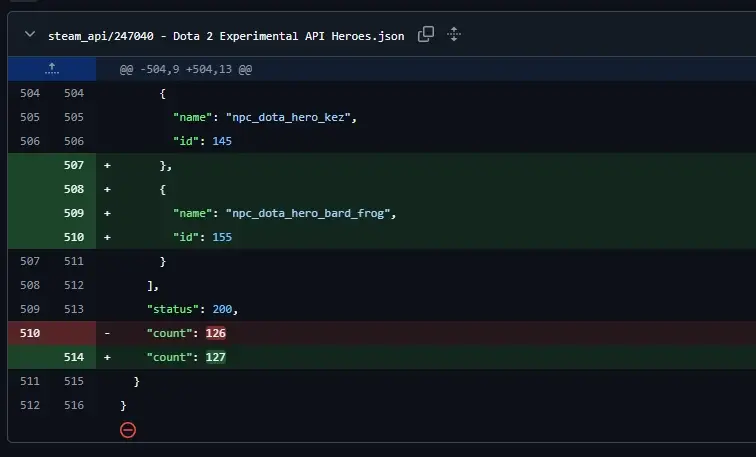Image resolution: width=756 pixels, height=457 pixels.
Task: Collapse the Heroes.json file diff chevron
Action: [x=30, y=34]
